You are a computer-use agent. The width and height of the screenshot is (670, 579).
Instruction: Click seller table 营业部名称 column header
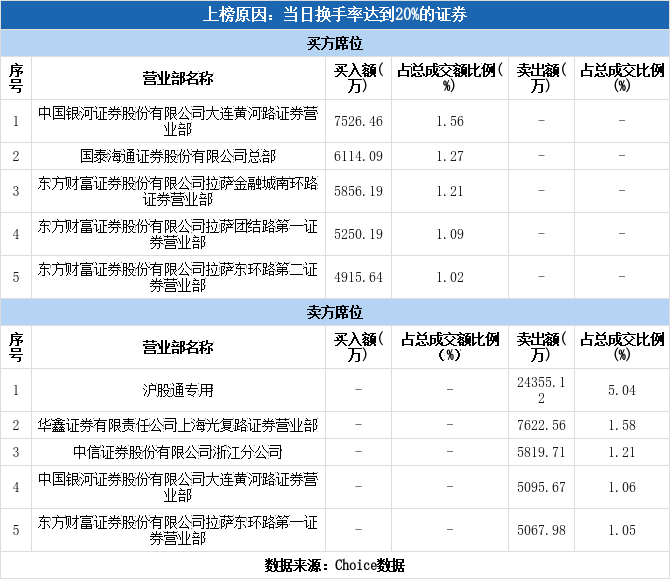[x=178, y=347]
